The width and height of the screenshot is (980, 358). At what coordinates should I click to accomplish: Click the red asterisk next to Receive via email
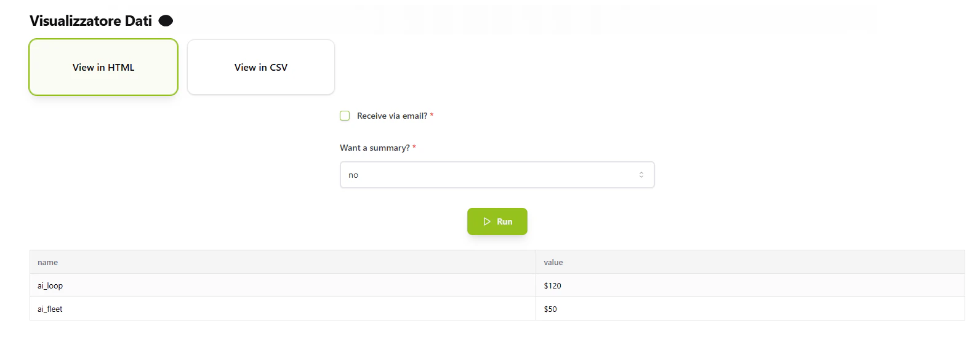point(433,115)
